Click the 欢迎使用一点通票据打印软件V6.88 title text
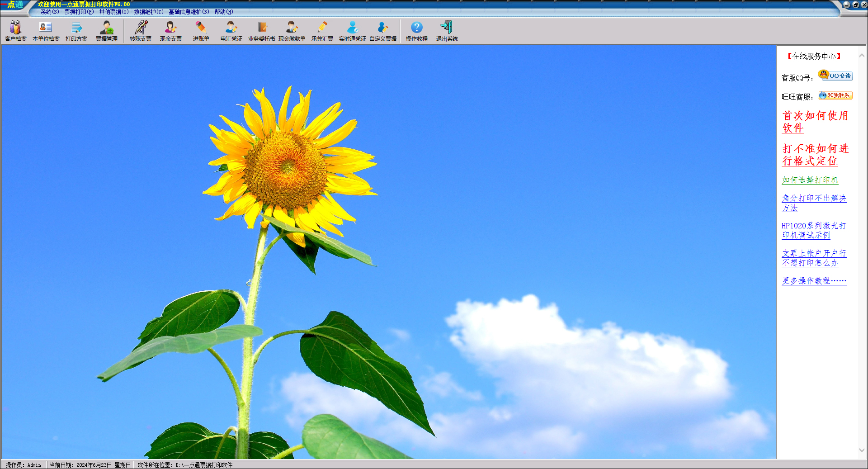The image size is (868, 469). pyautogui.click(x=84, y=4)
